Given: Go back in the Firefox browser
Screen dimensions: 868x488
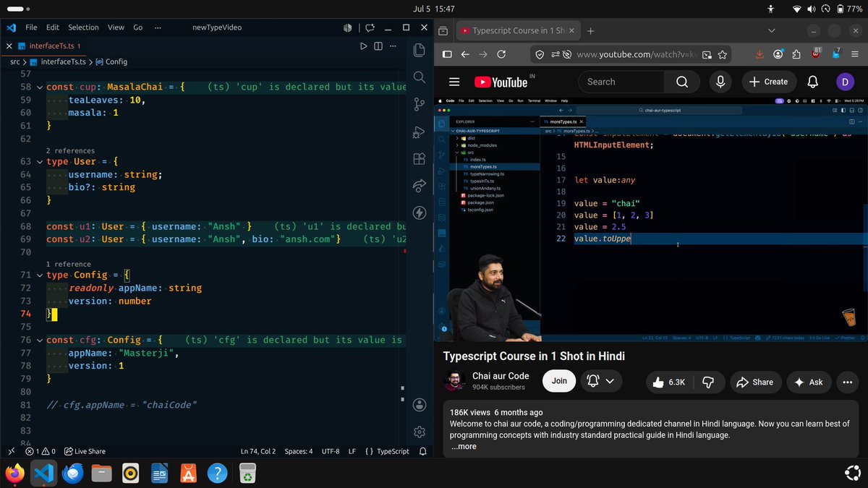Looking at the screenshot, I should pos(465,54).
